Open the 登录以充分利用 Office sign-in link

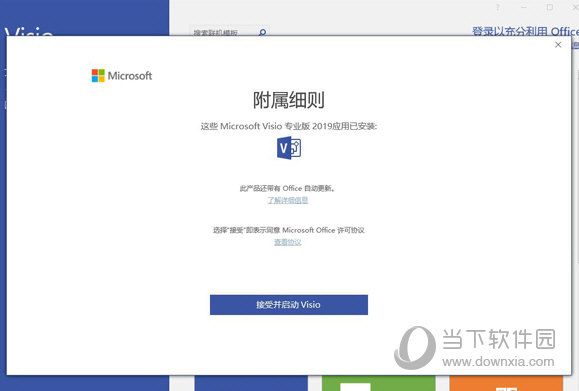pos(525,31)
